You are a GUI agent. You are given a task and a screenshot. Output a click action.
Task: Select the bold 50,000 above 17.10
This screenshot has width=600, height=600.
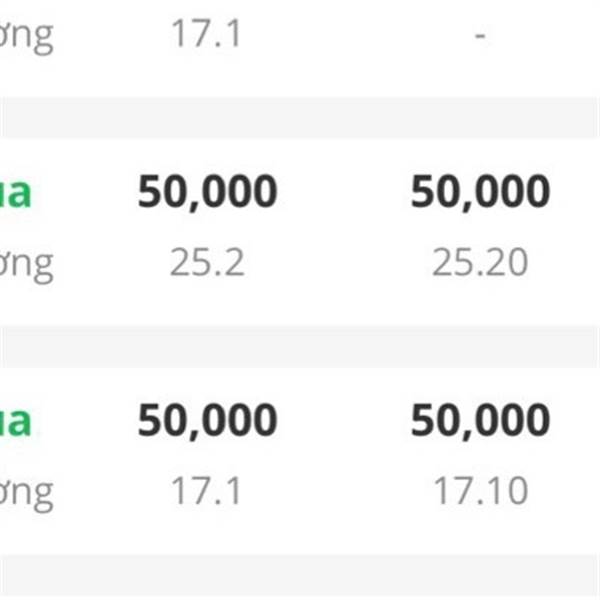click(x=480, y=421)
